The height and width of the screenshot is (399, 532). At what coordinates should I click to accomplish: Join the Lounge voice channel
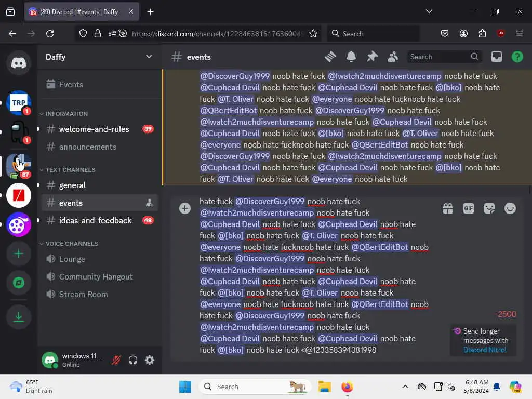click(99, 259)
